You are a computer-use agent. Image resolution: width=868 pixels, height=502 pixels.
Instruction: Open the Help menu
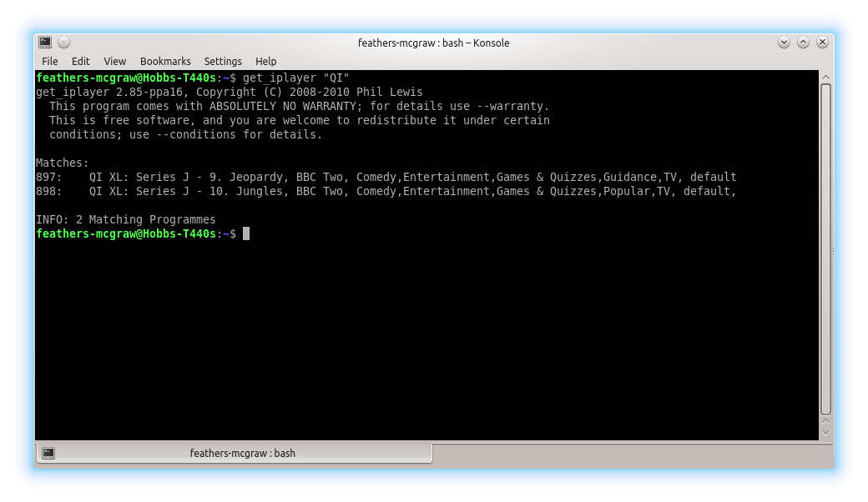pos(265,62)
